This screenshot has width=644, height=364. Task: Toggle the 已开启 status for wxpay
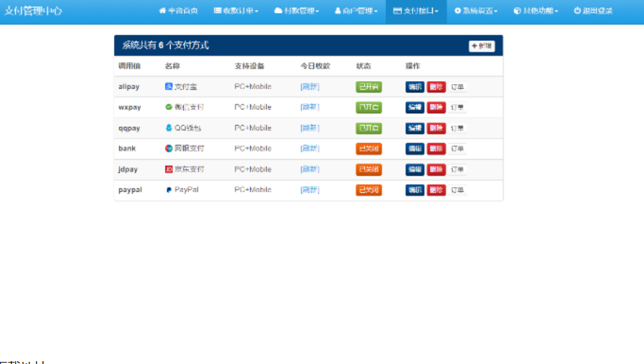point(368,107)
